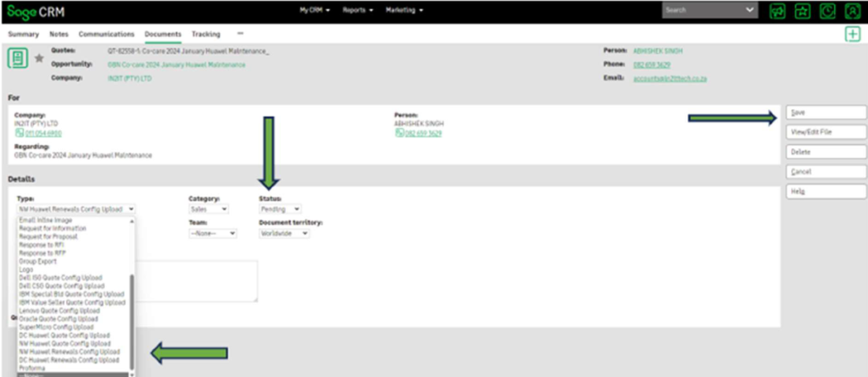Click into the Search field
868x377 pixels.
[x=699, y=10]
